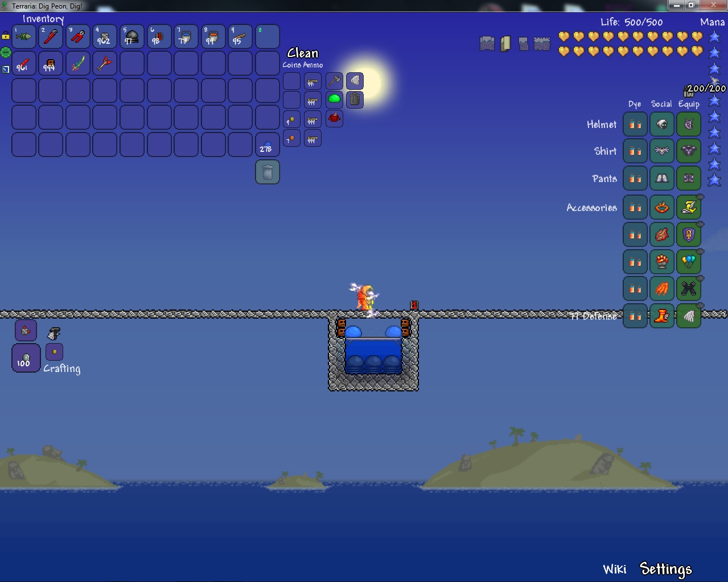Select the red wrench in hotbar slot 2

coord(51,36)
